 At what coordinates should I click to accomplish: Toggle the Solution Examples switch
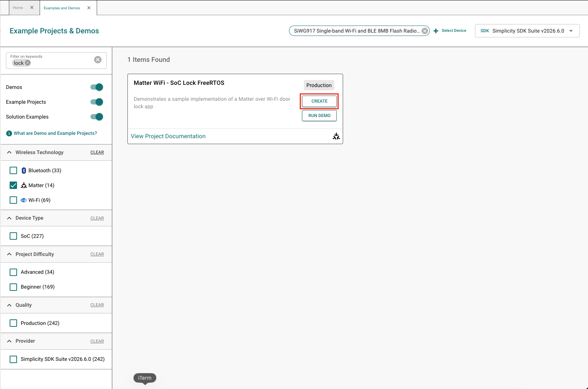[97, 117]
